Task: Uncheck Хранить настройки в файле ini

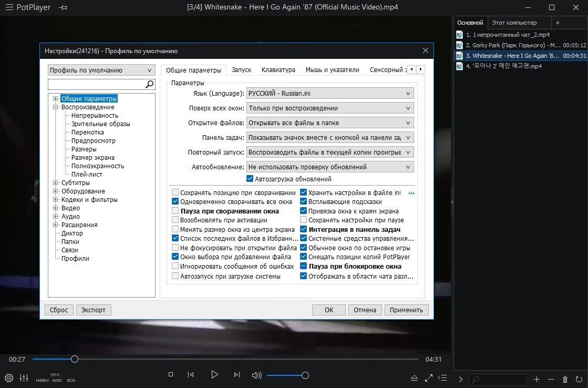Action: 303,192
